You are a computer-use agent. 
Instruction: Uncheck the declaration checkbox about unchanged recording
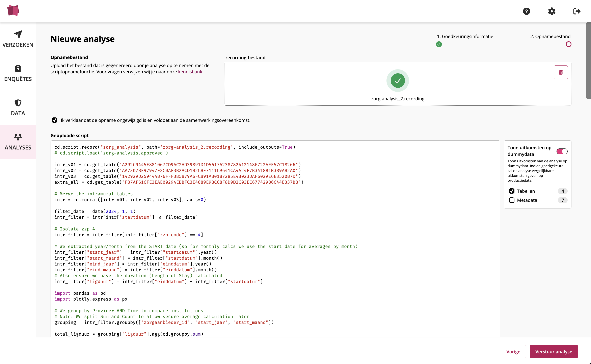(54, 120)
